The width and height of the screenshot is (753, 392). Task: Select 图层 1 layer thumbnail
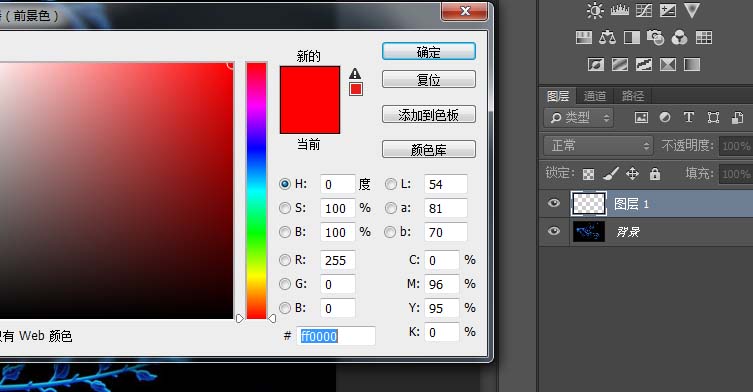pyautogui.click(x=589, y=204)
